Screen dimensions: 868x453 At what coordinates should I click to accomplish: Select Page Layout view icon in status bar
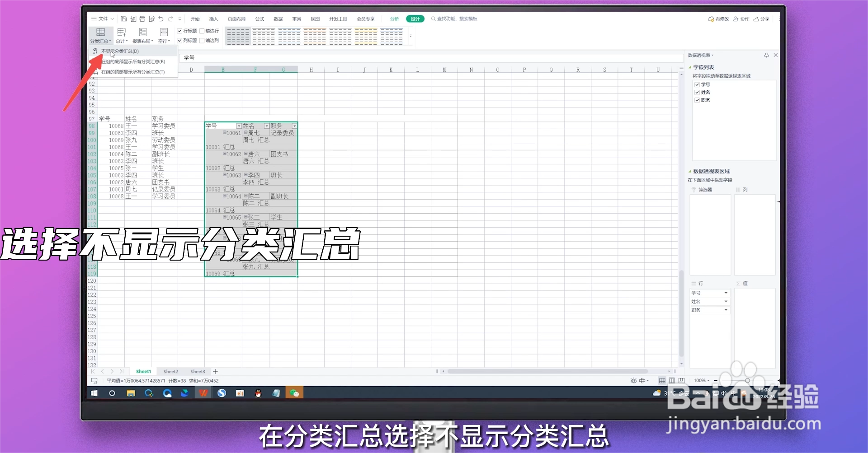click(672, 381)
